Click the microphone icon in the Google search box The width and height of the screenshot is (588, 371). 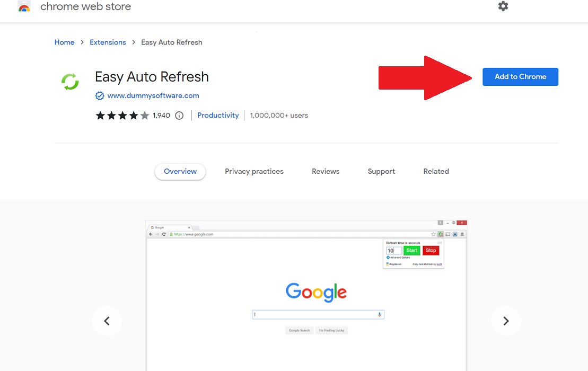coord(379,314)
